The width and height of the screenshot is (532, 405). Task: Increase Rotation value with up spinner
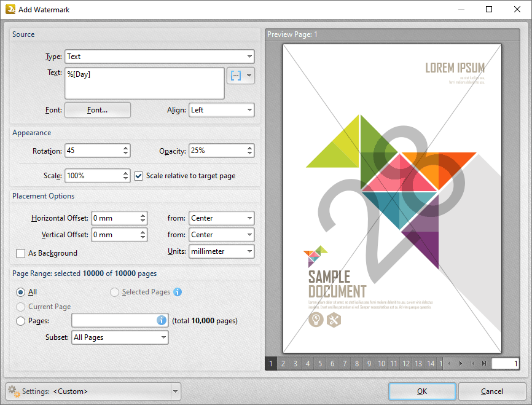126,147
